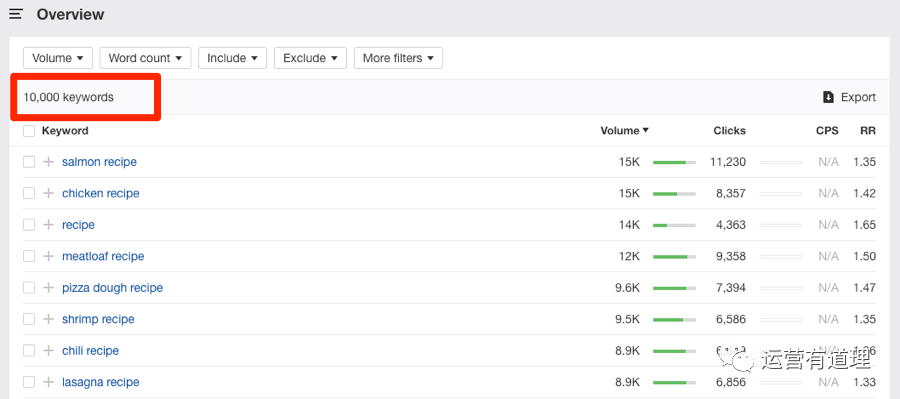Image resolution: width=900 pixels, height=399 pixels.
Task: Expand the Word count filter
Action: click(x=145, y=58)
